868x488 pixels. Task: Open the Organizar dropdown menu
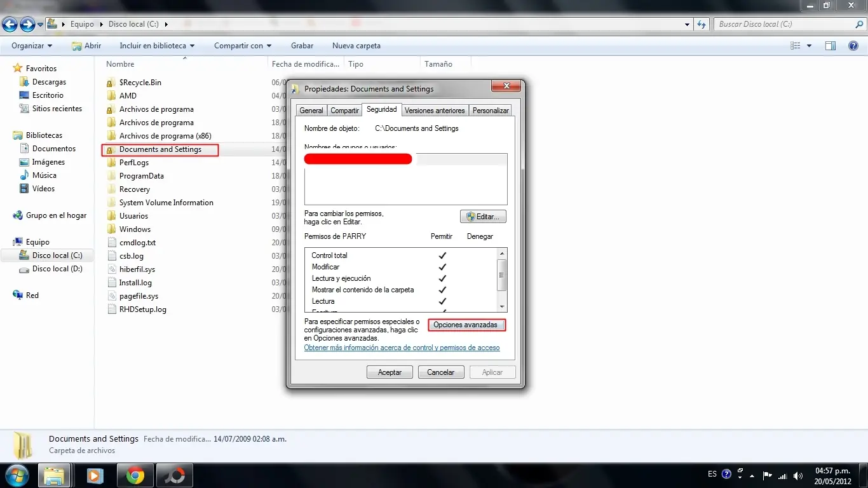32,46
